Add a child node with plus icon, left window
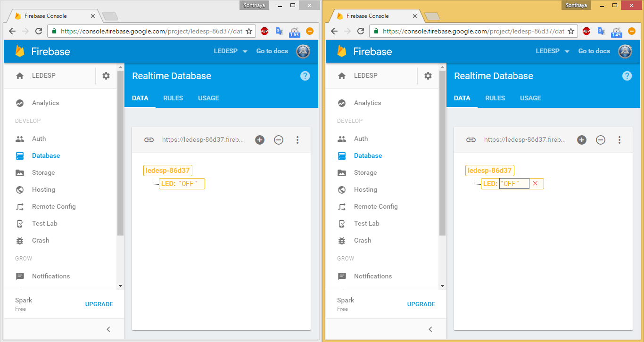644x342 pixels. [260, 140]
